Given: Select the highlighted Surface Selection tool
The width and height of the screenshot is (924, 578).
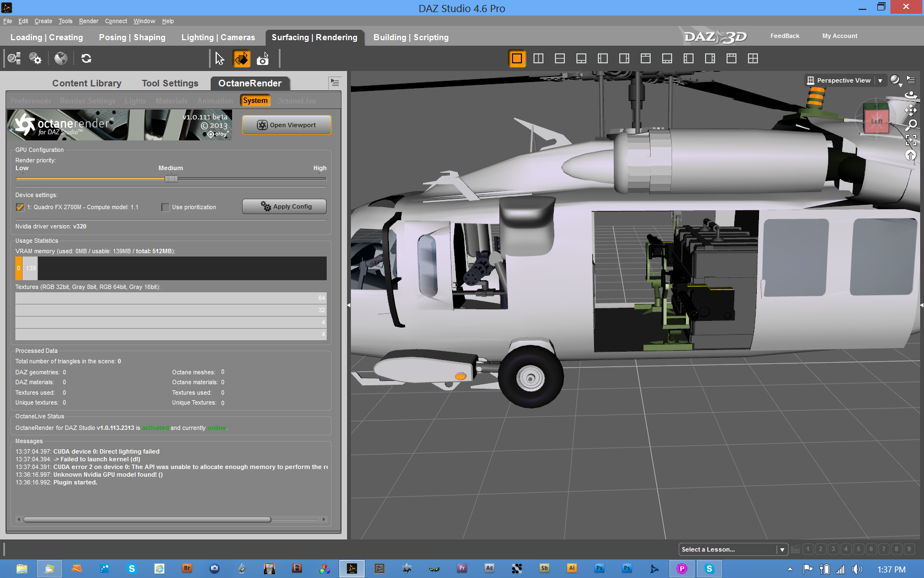Looking at the screenshot, I should coord(241,58).
